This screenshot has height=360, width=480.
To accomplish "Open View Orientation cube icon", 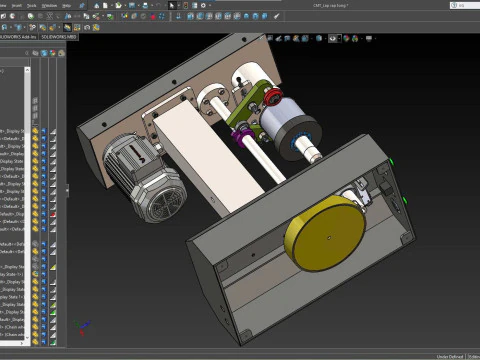I will tap(305, 38).
